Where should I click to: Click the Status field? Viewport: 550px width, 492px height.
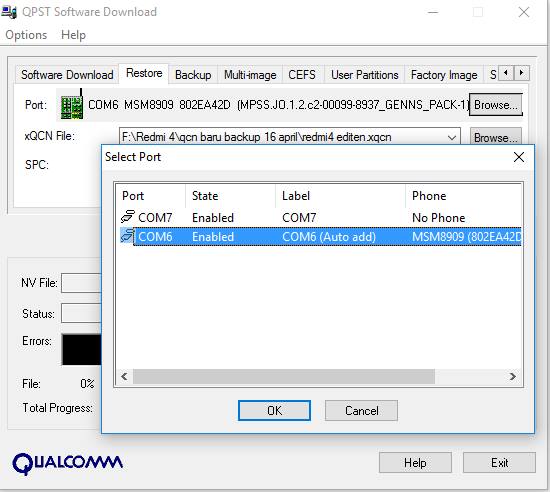click(x=81, y=313)
